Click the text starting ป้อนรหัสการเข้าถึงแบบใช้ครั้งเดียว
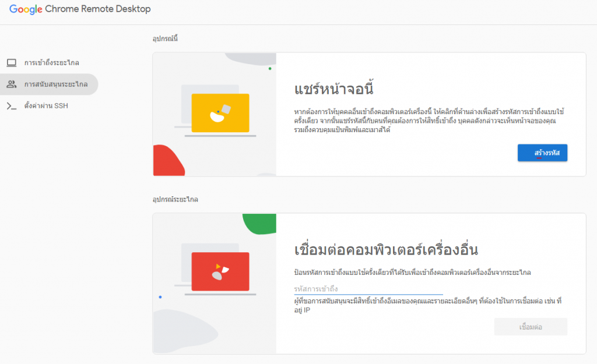This screenshot has width=597, height=364. click(412, 273)
